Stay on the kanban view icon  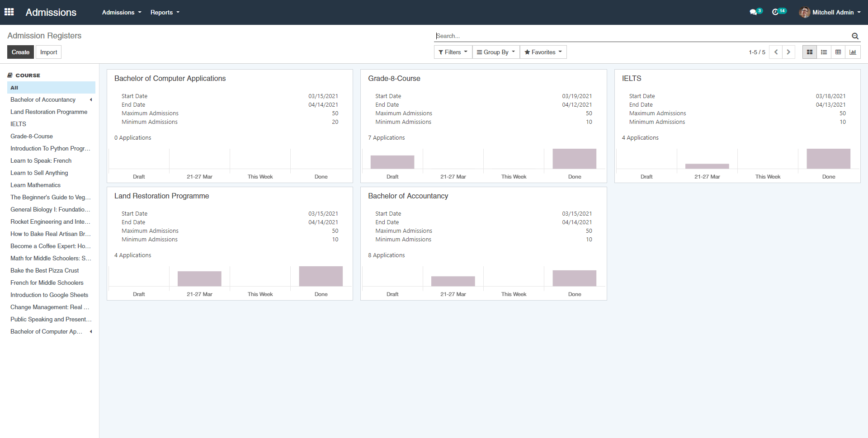click(x=809, y=52)
